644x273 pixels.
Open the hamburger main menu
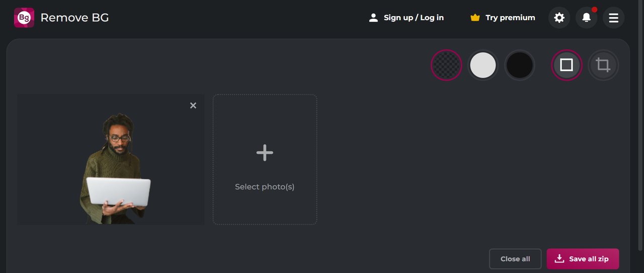pyautogui.click(x=613, y=18)
